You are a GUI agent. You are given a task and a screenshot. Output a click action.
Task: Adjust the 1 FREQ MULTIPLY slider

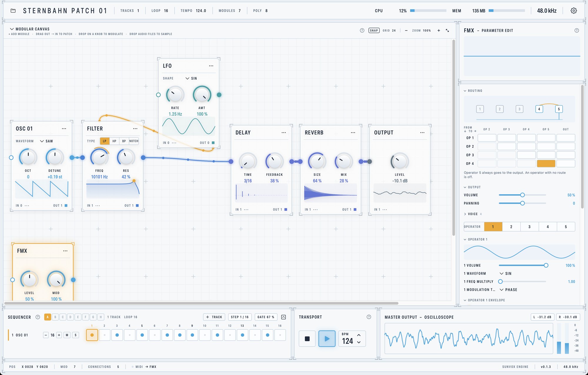[522, 281]
